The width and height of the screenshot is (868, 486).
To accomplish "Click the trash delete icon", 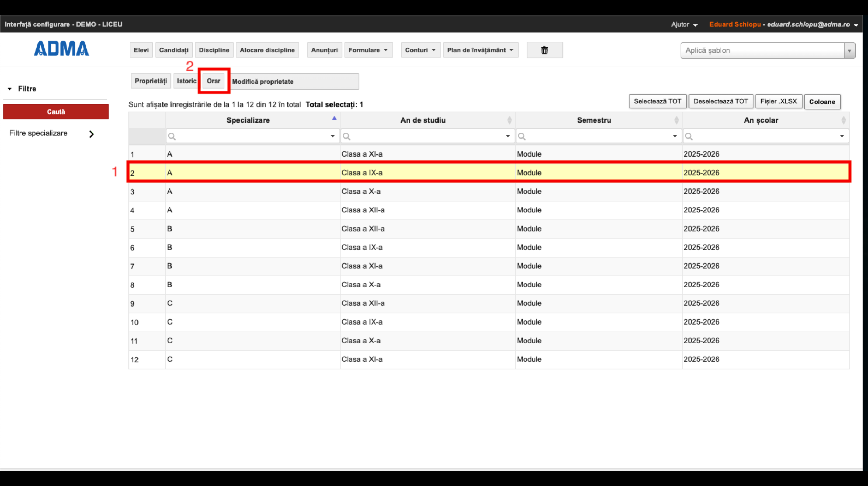I will click(544, 50).
